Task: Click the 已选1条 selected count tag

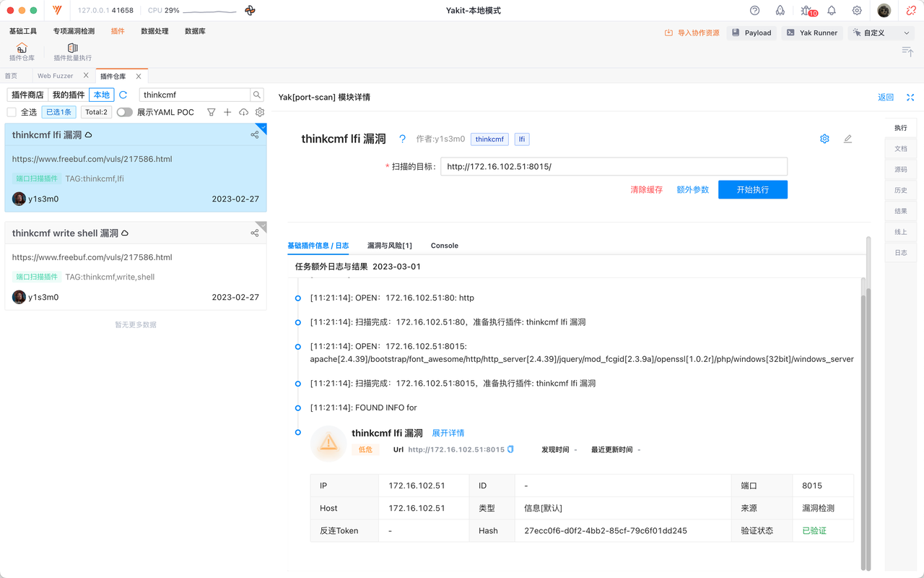Action: [58, 112]
